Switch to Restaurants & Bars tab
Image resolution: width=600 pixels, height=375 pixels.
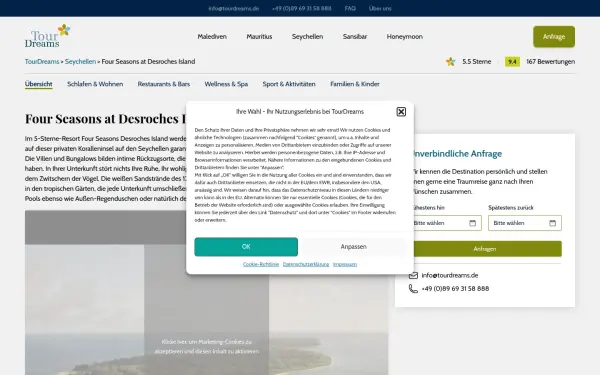click(x=164, y=84)
